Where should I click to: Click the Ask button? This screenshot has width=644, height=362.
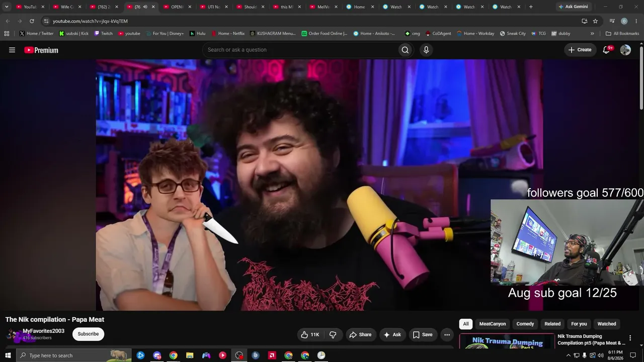click(x=392, y=334)
